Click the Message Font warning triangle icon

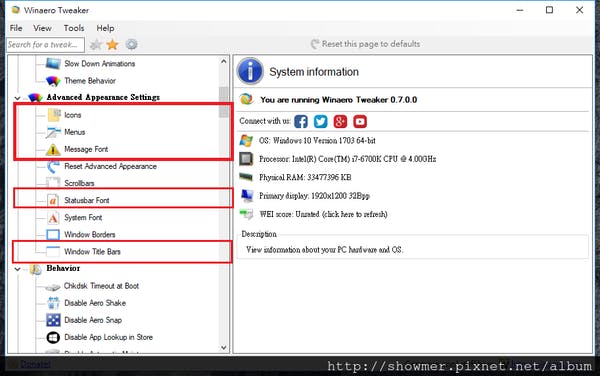[x=53, y=150]
